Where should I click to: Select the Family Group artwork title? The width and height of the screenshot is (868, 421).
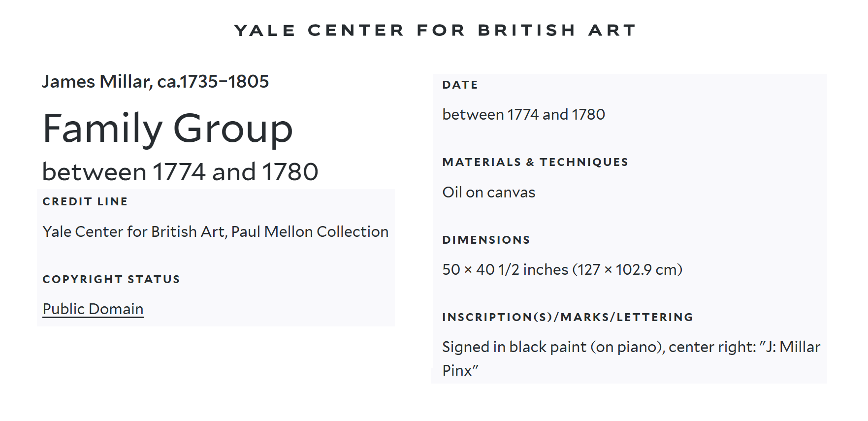click(168, 129)
